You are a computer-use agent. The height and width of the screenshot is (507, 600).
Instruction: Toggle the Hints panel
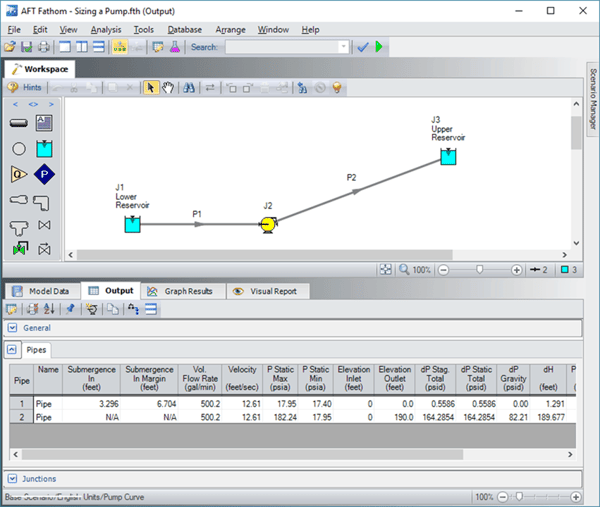point(24,88)
